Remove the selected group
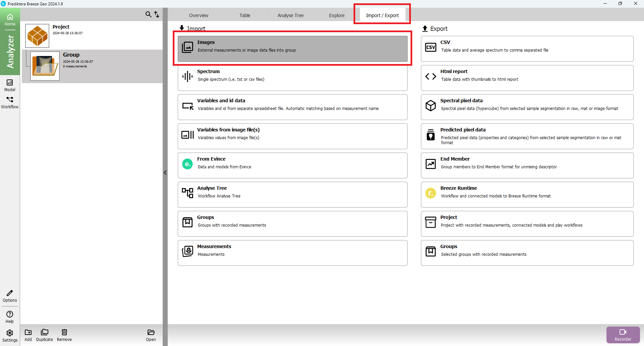 coord(64,335)
